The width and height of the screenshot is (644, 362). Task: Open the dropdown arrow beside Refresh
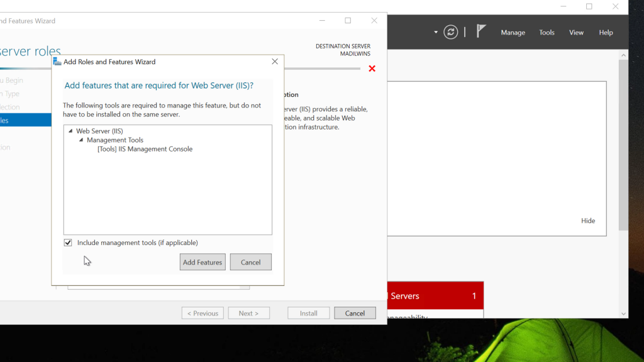tap(436, 32)
